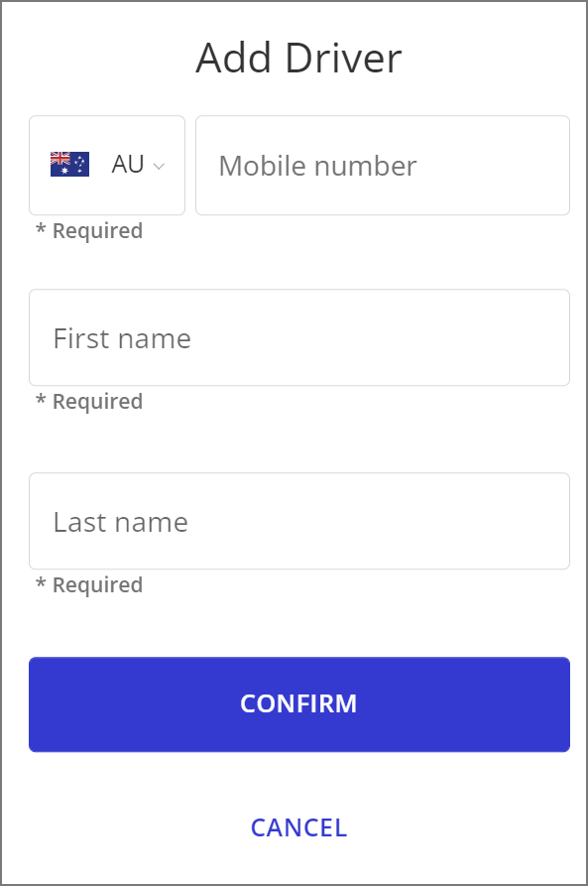Click the Required label below First name
The image size is (588, 886).
coord(84,401)
